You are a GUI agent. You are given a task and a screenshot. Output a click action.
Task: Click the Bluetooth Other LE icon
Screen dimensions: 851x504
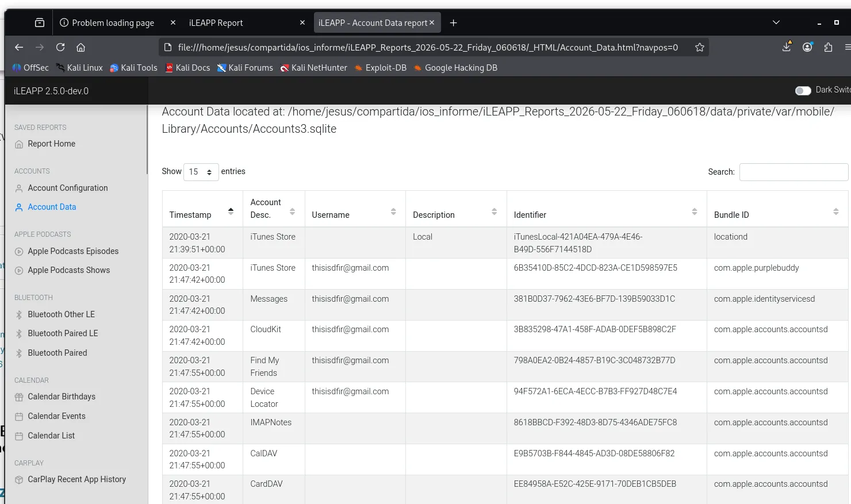click(x=19, y=315)
